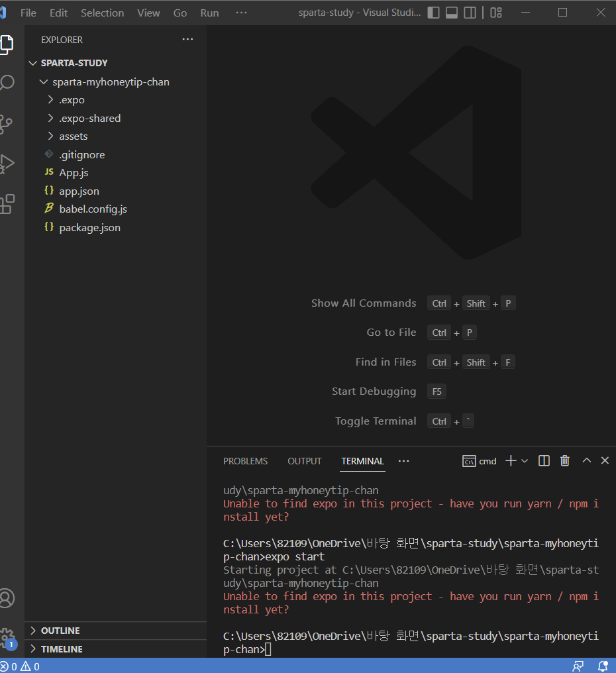Open the Edit menu
Viewport: 616px width, 673px height.
pos(58,13)
